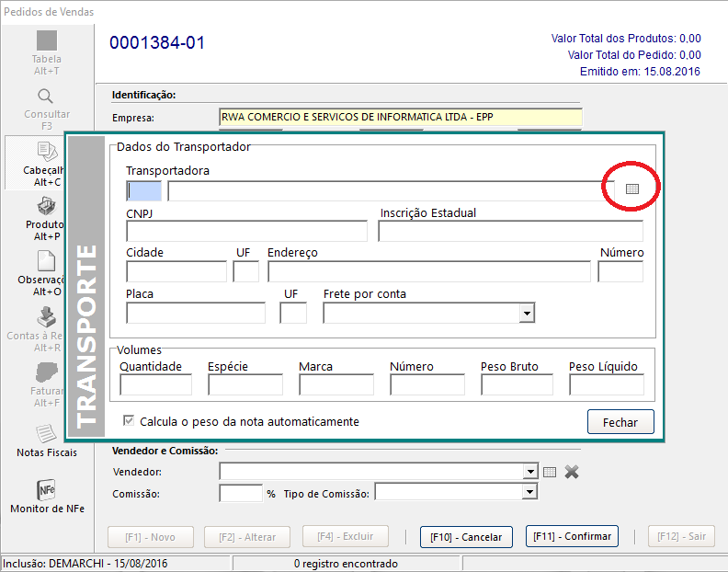Click the Peso Líquido field
This screenshot has width=728, height=572.
point(607,384)
